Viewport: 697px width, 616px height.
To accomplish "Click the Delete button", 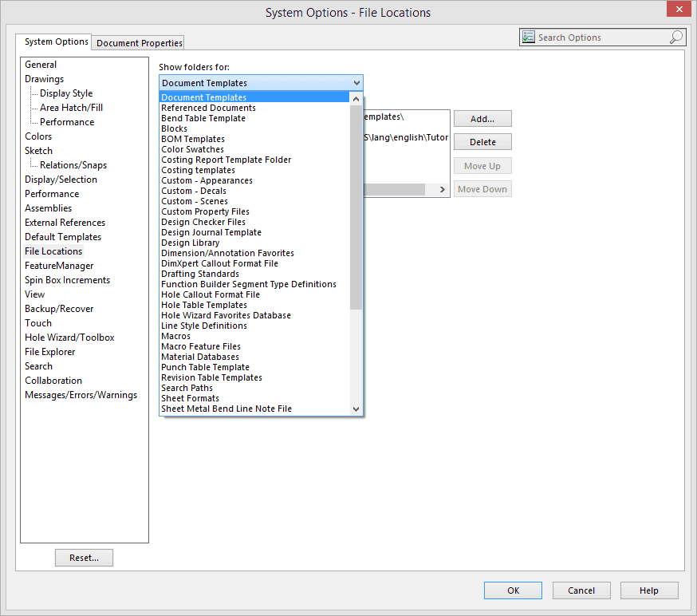I will 482,142.
